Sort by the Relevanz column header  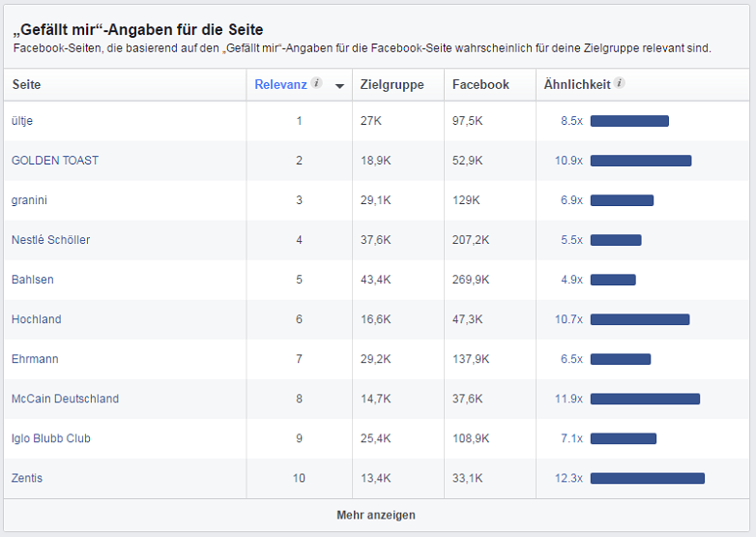tap(280, 84)
